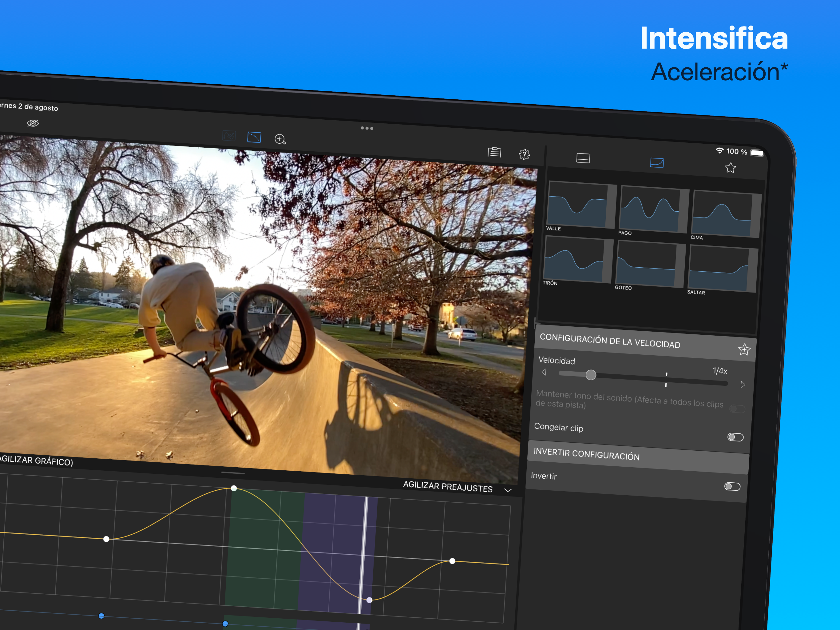Switch to the clip panel tab
The image size is (840, 630).
pos(583,158)
